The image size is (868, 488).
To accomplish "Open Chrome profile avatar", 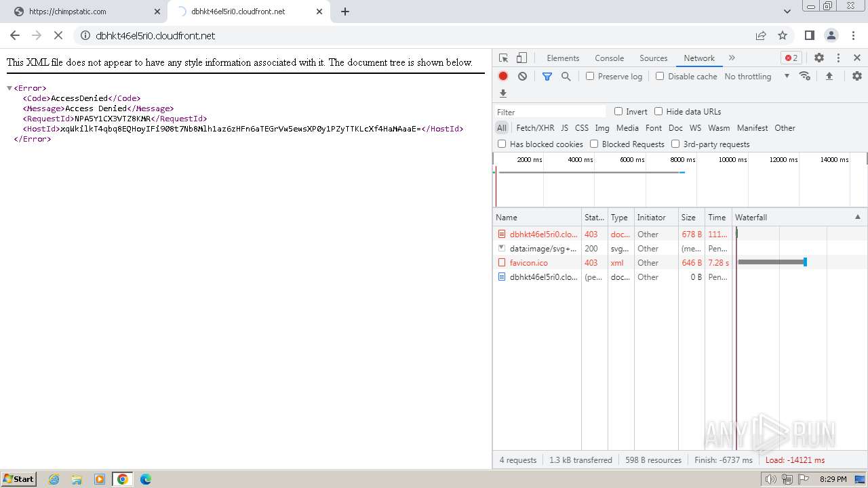I will pyautogui.click(x=831, y=35).
